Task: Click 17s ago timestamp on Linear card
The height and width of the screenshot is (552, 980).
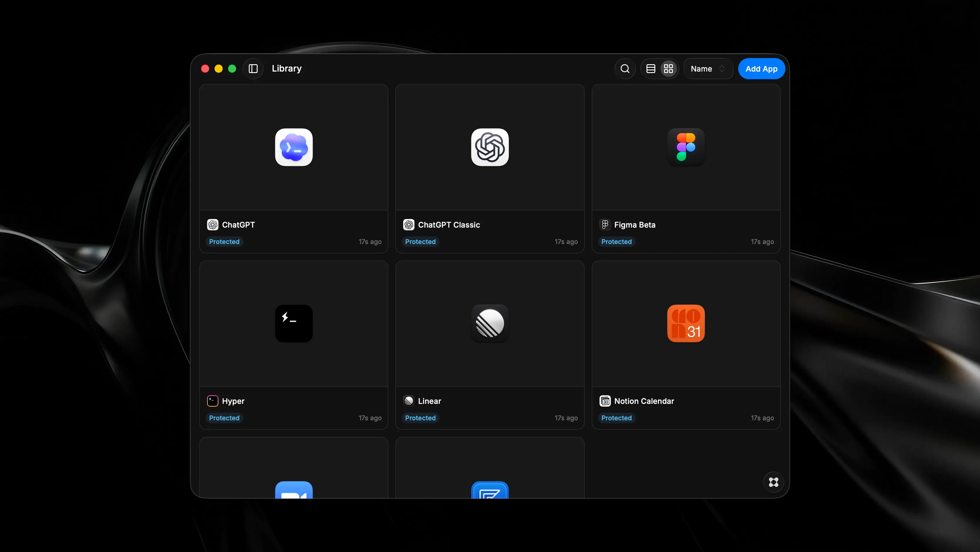Action: 566,418
